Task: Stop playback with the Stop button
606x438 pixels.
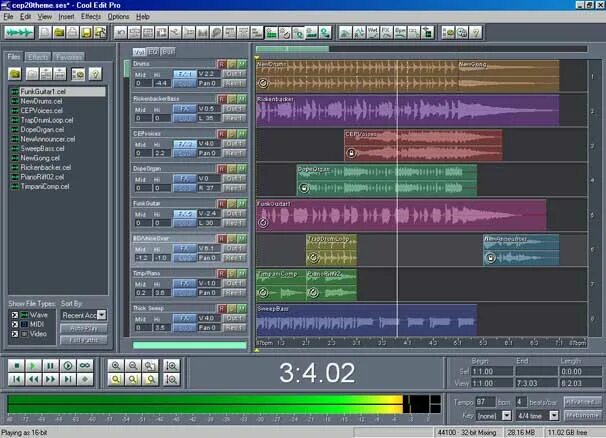Action: coord(17,365)
